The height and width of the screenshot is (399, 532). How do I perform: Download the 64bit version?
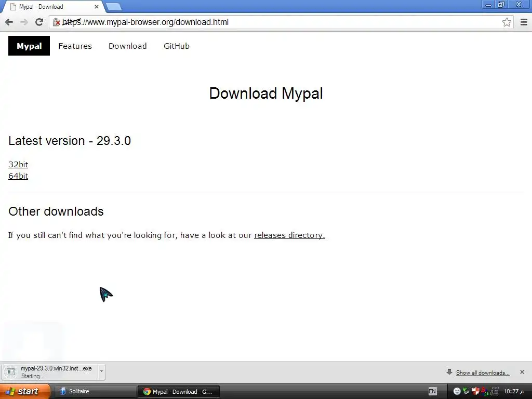[x=18, y=176]
